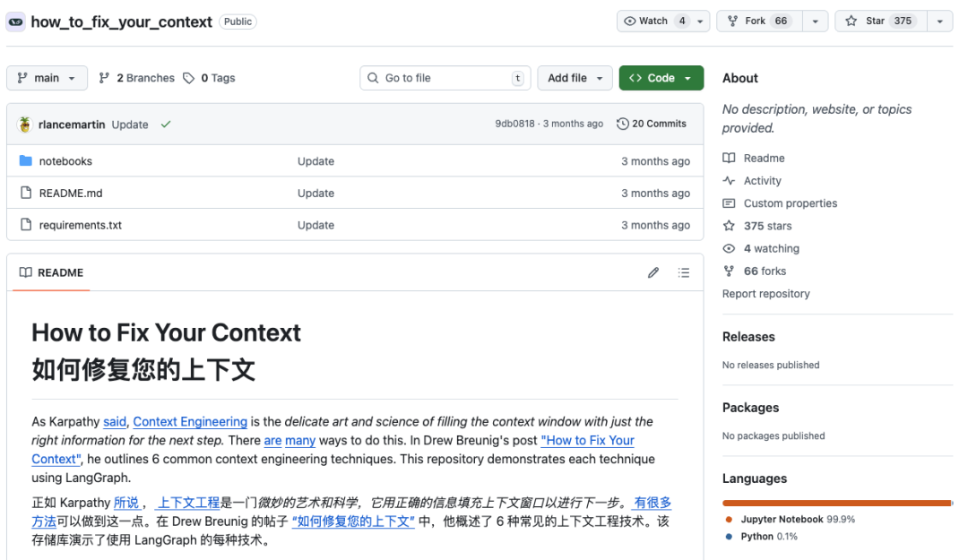The image size is (968, 560).
Task: Click the pulse icon beside Activity
Action: click(x=729, y=181)
